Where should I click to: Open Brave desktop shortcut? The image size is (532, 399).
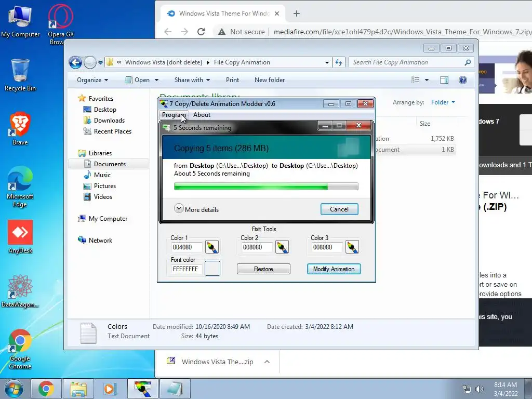coord(20,129)
